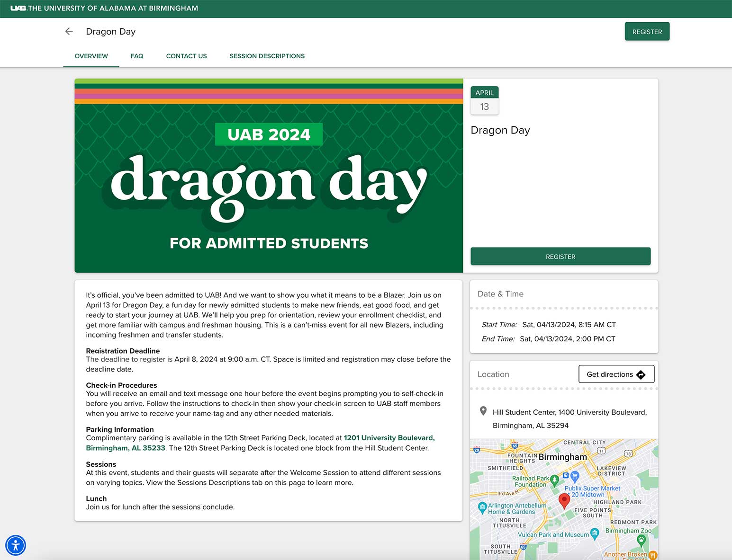Click the UAB logo in header
This screenshot has width=732, height=560.
click(x=18, y=8)
